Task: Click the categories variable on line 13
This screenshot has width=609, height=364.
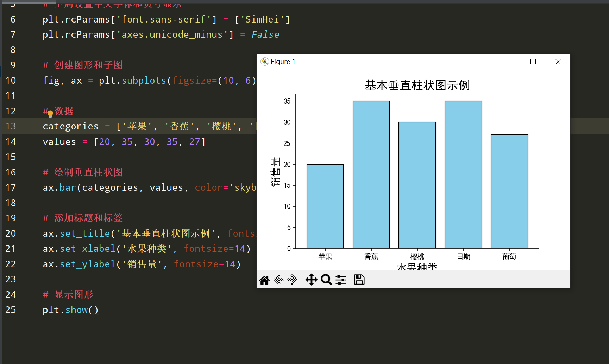Action: point(70,126)
